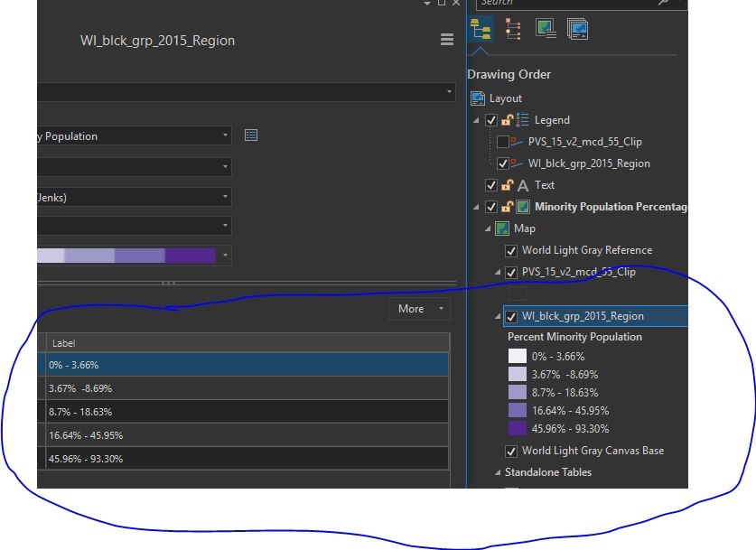
Task: Toggle lock on the Legend element
Action: point(507,119)
